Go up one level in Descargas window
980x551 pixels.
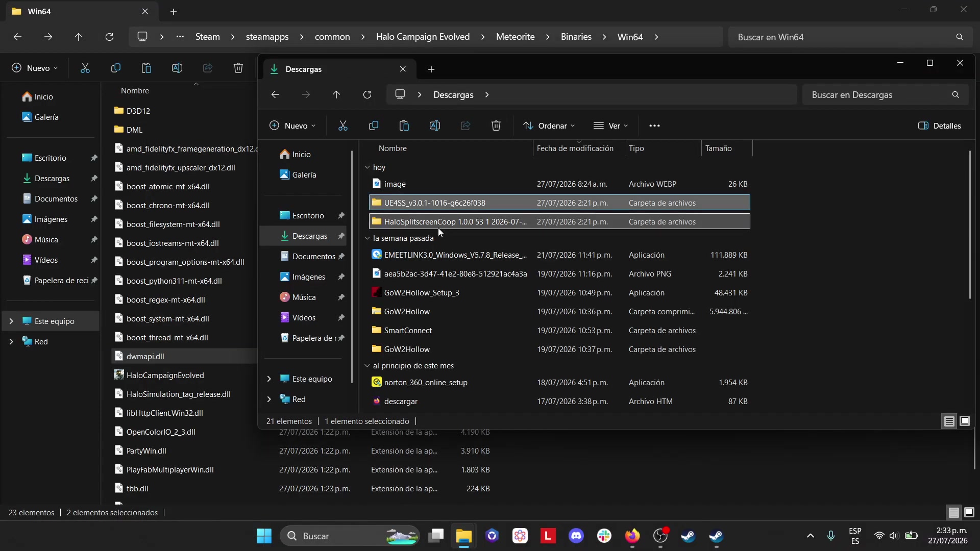click(x=336, y=95)
